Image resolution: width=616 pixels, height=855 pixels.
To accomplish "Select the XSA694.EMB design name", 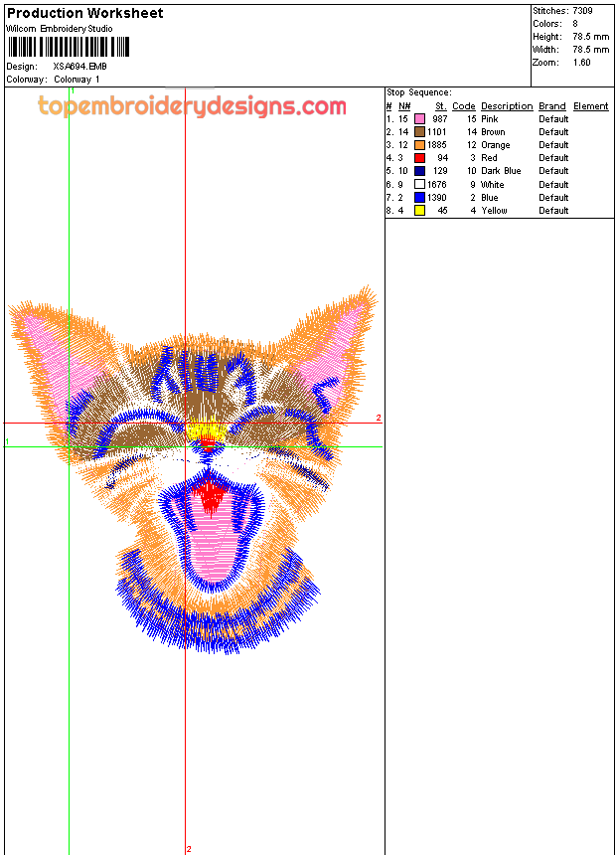I will coord(80,67).
